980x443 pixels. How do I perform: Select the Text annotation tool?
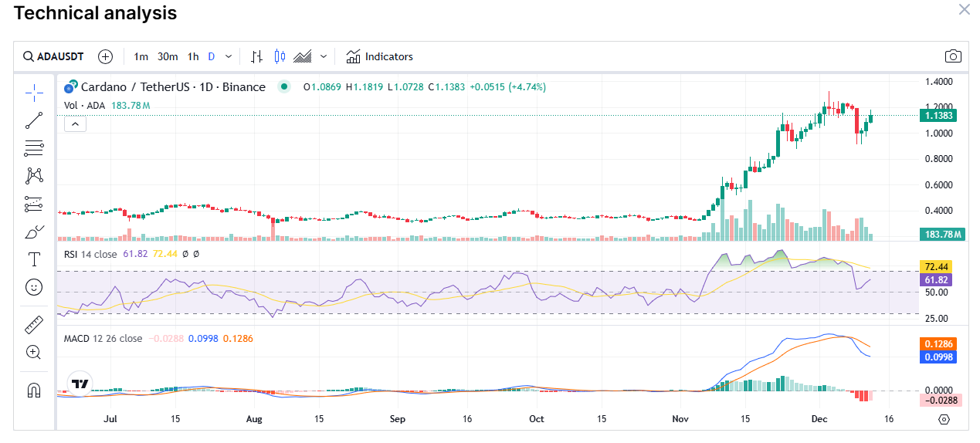click(x=34, y=259)
